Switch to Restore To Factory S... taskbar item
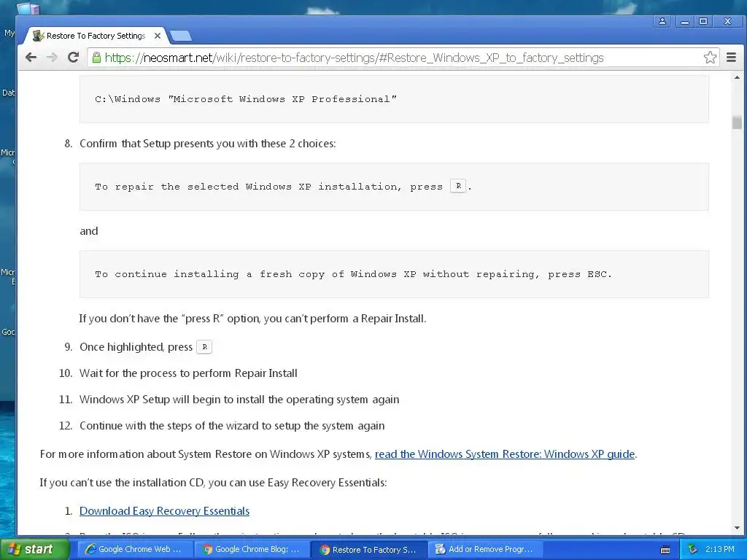Viewport: 747px width, 560px height. click(368, 549)
